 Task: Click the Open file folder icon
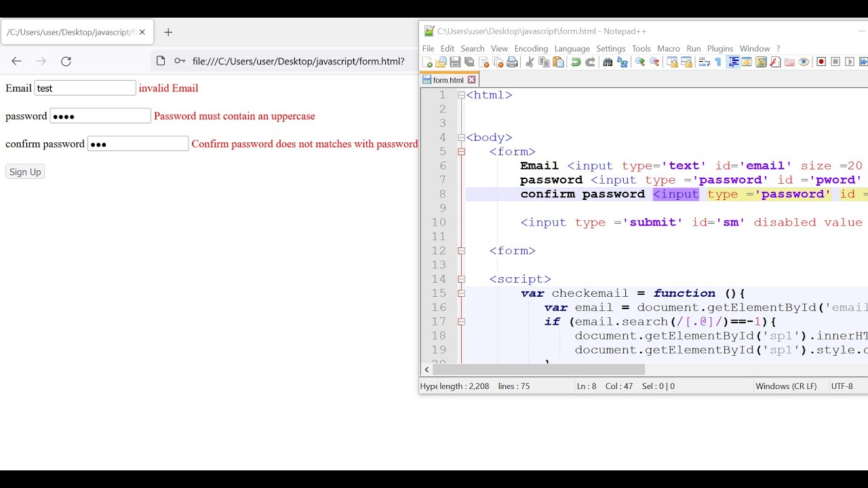pos(441,62)
